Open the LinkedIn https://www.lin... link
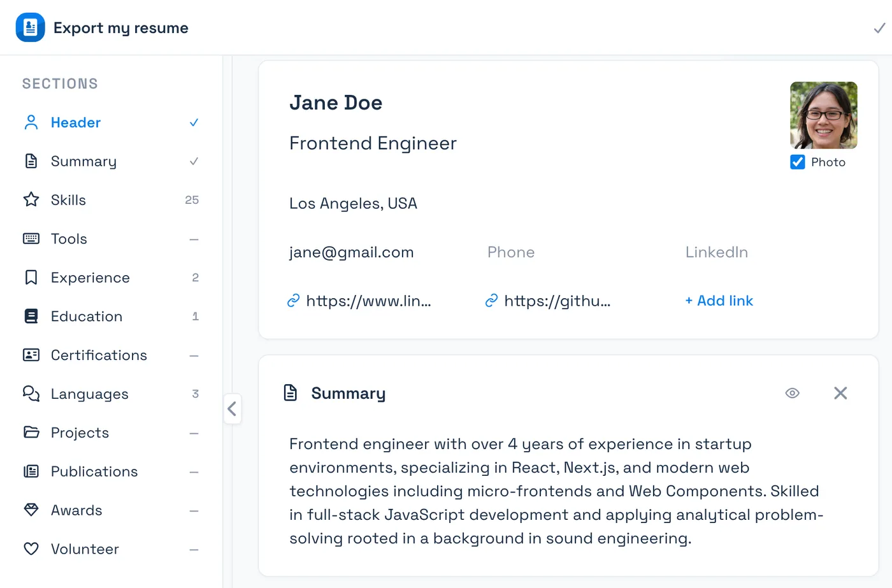Screen dimensions: 892x588 [369, 301]
